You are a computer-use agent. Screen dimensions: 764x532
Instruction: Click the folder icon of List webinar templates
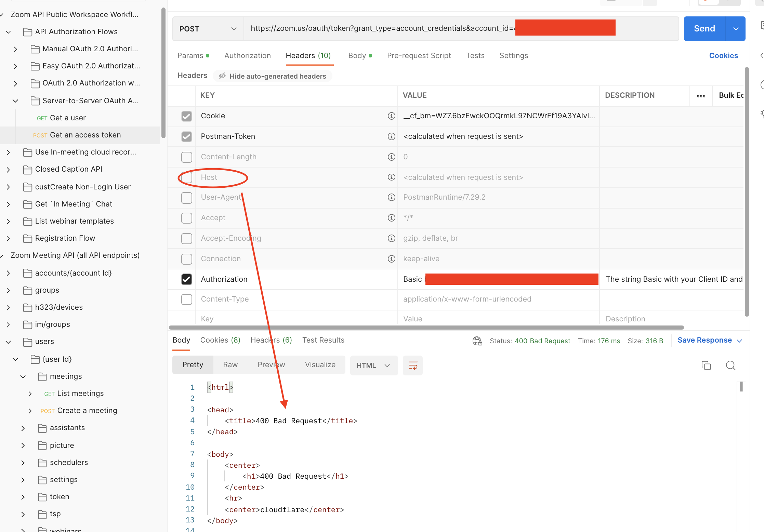point(28,221)
